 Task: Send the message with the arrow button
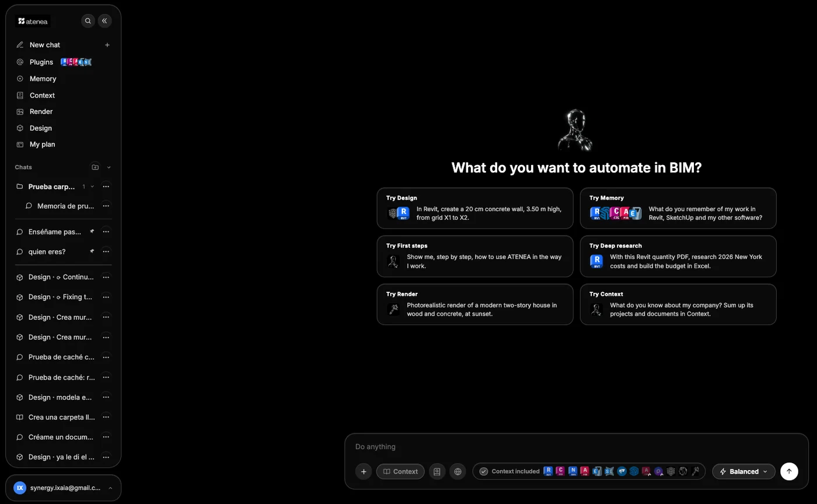[789, 471]
